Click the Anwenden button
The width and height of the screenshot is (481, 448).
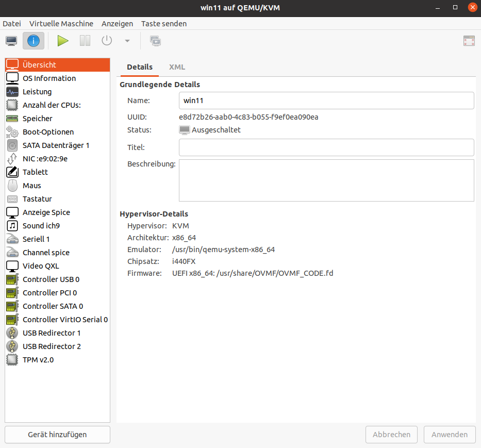[x=450, y=435]
